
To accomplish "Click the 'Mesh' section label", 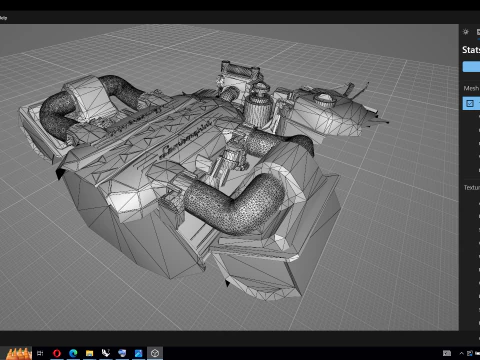I will point(471,88).
